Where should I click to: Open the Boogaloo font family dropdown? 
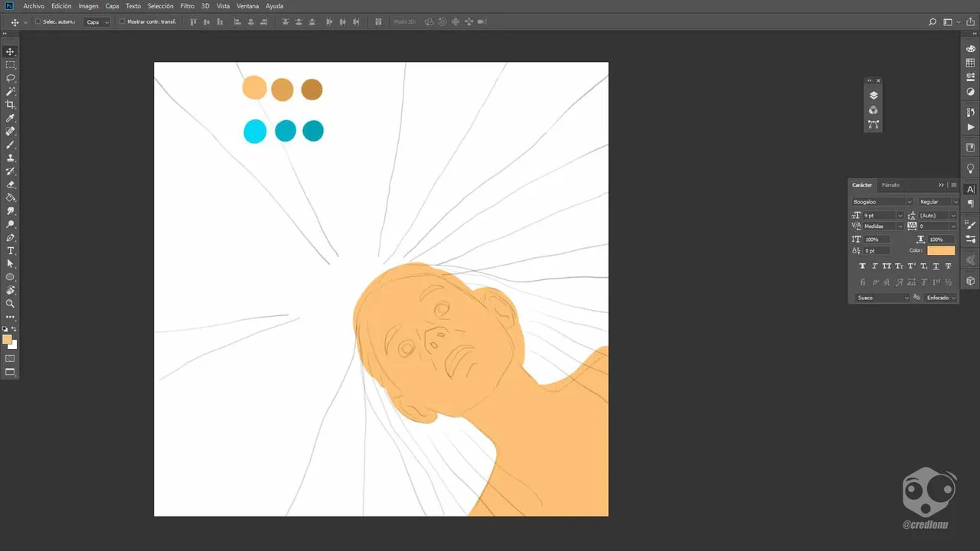click(883, 202)
